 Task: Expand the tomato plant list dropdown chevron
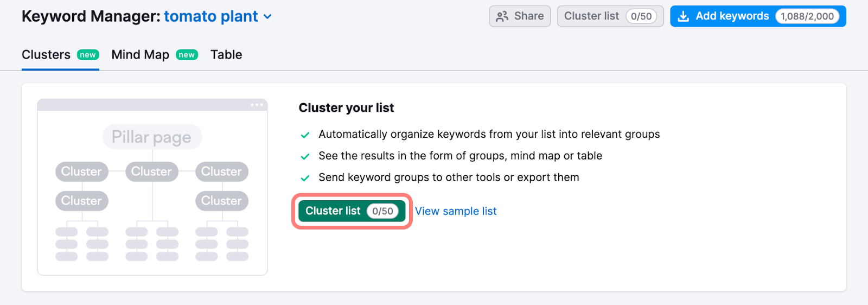(x=267, y=17)
